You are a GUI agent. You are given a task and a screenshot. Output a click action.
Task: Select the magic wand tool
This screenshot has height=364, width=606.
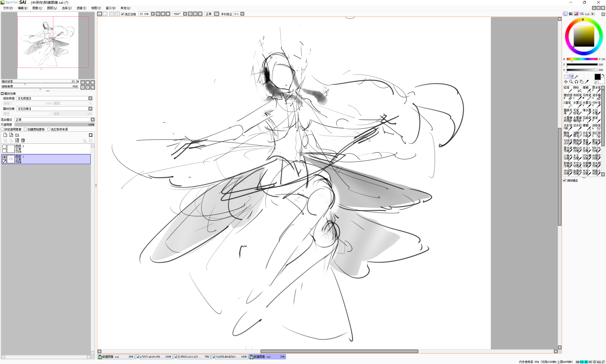tap(576, 77)
